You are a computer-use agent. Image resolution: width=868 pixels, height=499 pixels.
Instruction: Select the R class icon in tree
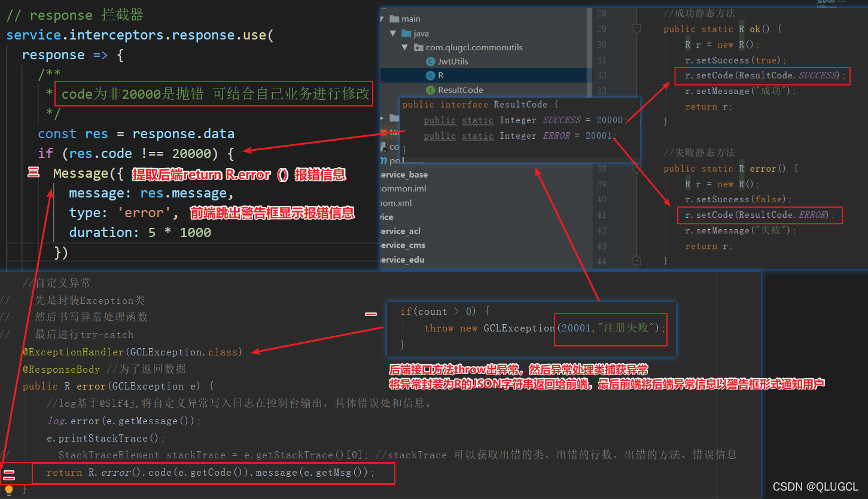tap(430, 75)
